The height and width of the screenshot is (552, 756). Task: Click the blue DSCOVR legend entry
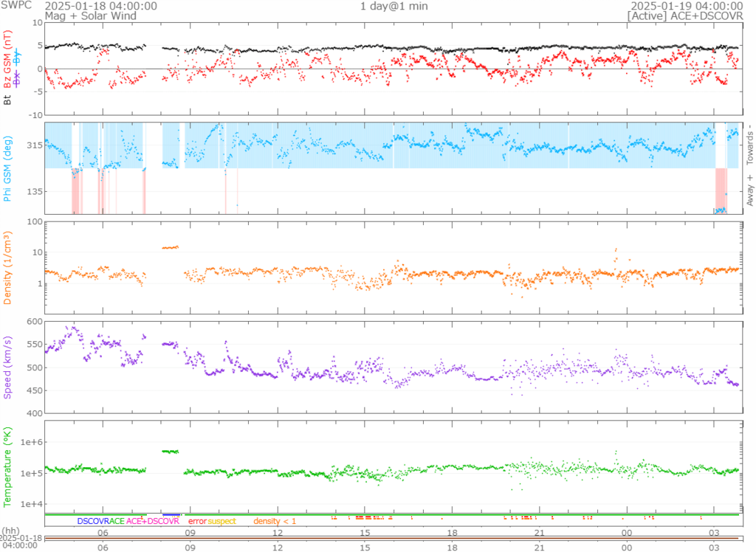[x=93, y=521]
